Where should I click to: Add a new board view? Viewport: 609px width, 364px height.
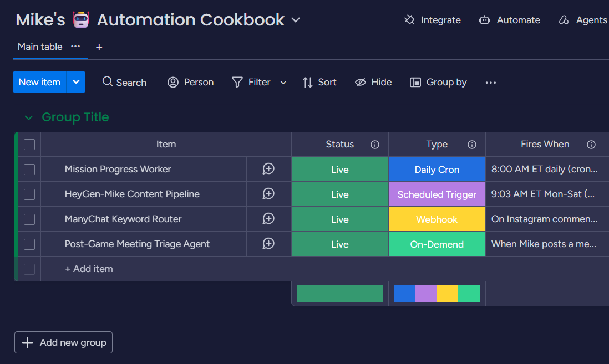click(x=99, y=47)
